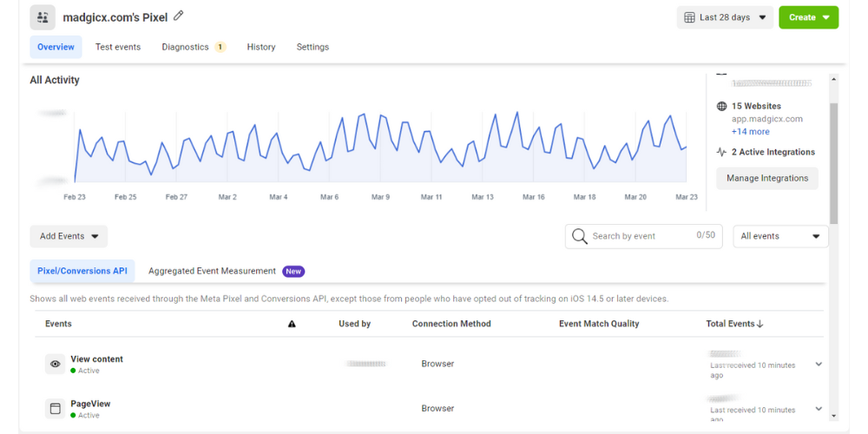This screenshot has height=434, width=868.
Task: Click View content's Last received 10 minutes ago
Action: pos(753,371)
